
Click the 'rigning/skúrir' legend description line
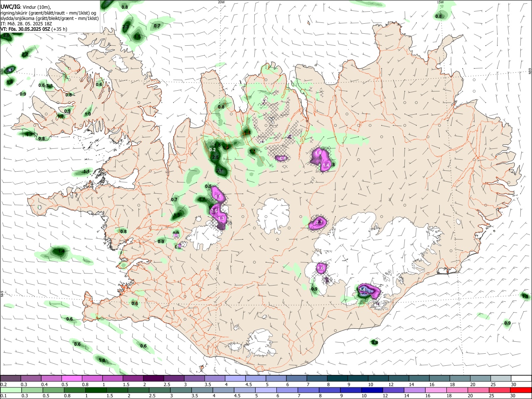point(48,12)
